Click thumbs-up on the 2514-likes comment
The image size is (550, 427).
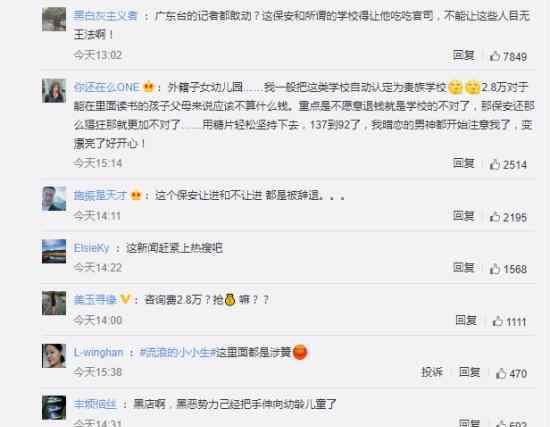508,164
